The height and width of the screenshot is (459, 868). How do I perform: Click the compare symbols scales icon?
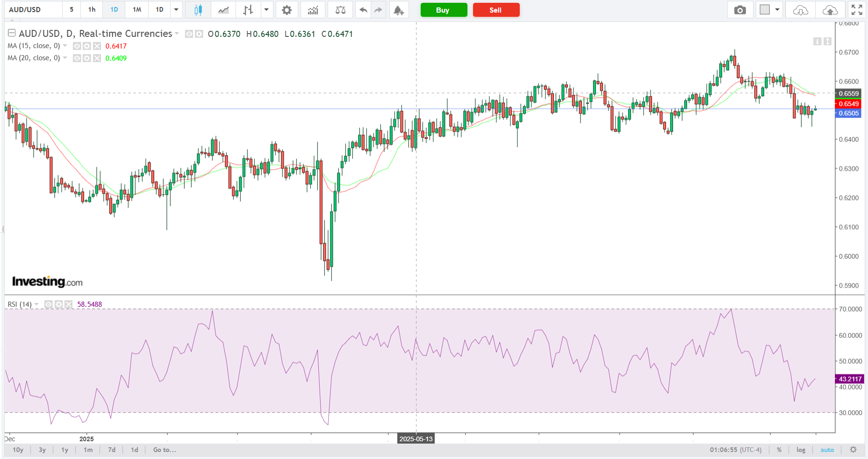coord(340,10)
